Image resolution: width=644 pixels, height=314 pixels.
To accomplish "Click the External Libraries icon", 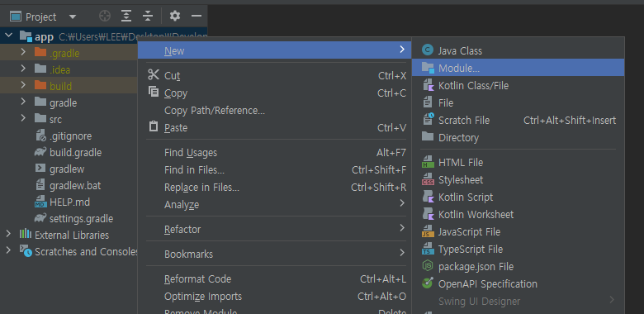I will (x=26, y=235).
